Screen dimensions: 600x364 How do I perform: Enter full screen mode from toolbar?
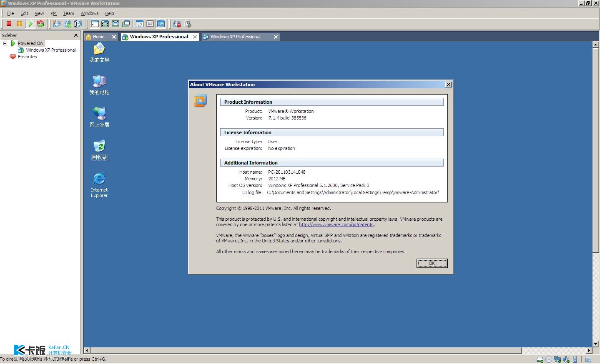coord(115,24)
